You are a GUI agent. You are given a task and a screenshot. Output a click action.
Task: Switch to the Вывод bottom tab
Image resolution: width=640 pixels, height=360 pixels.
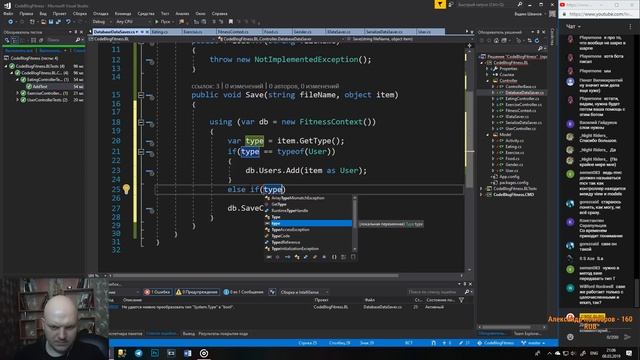(189, 333)
